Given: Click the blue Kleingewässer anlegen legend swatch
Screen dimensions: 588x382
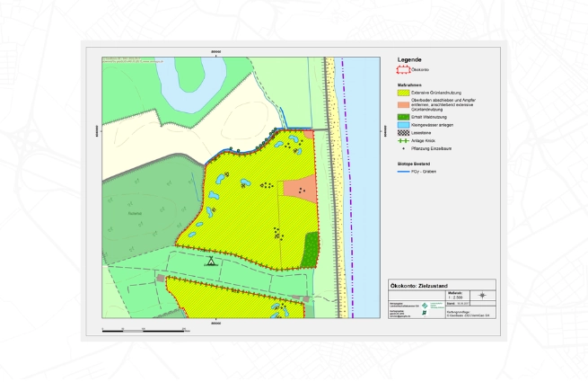Looking at the screenshot, I should tap(401, 124).
